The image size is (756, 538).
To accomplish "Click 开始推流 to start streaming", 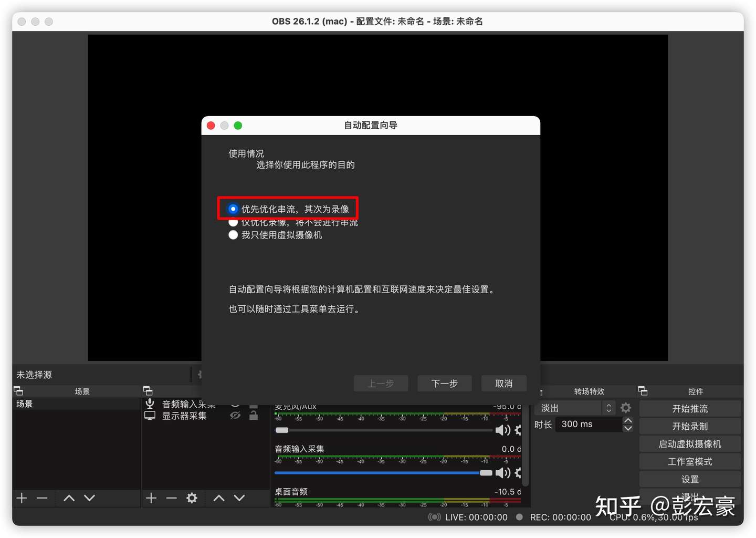I will tap(690, 409).
